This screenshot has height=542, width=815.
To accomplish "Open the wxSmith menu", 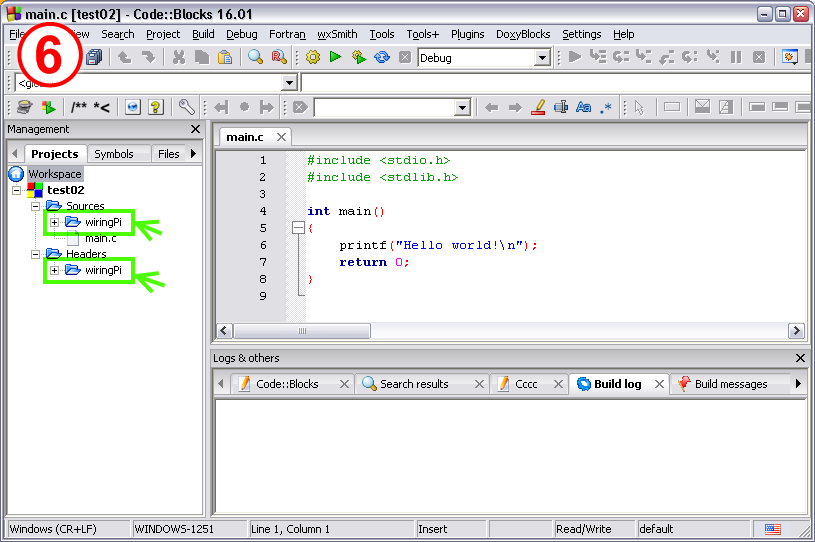I will [x=337, y=34].
